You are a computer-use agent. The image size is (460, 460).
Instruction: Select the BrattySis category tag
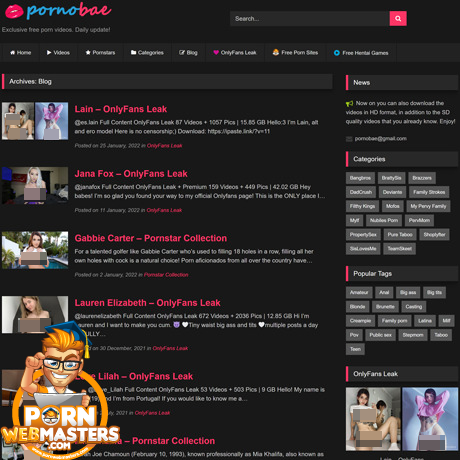point(392,178)
